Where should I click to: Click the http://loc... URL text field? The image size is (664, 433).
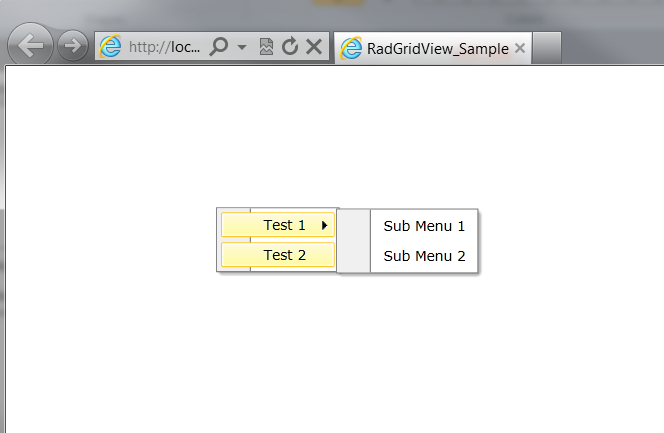pyautogui.click(x=164, y=47)
